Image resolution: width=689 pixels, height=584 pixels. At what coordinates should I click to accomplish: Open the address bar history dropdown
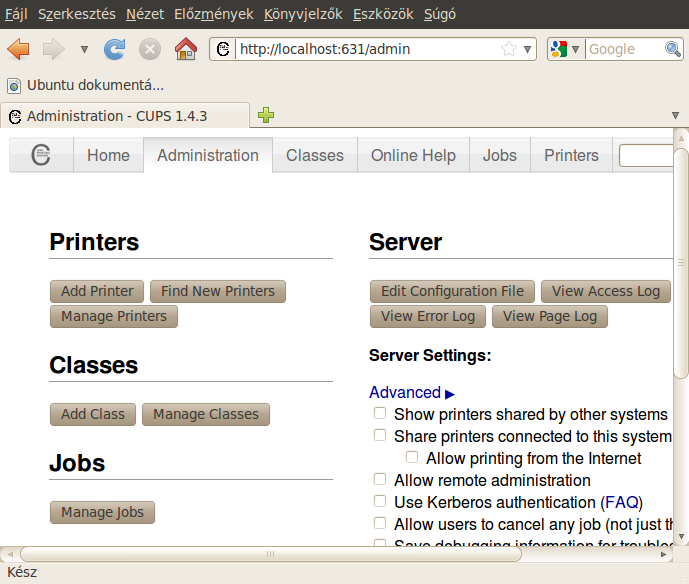point(527,49)
